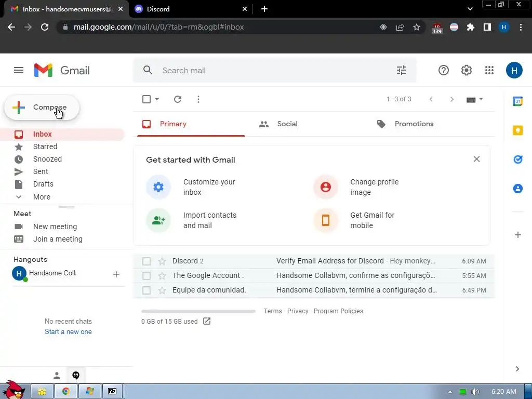Viewport: 532px width, 399px height.
Task: Open the Inbox folder
Action: pyautogui.click(x=63, y=134)
